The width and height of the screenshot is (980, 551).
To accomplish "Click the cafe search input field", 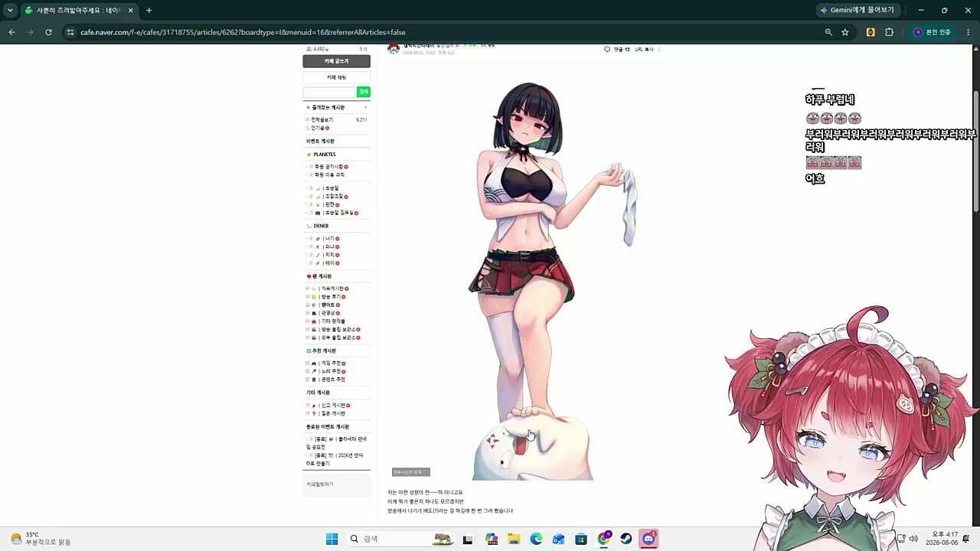I will pos(330,92).
